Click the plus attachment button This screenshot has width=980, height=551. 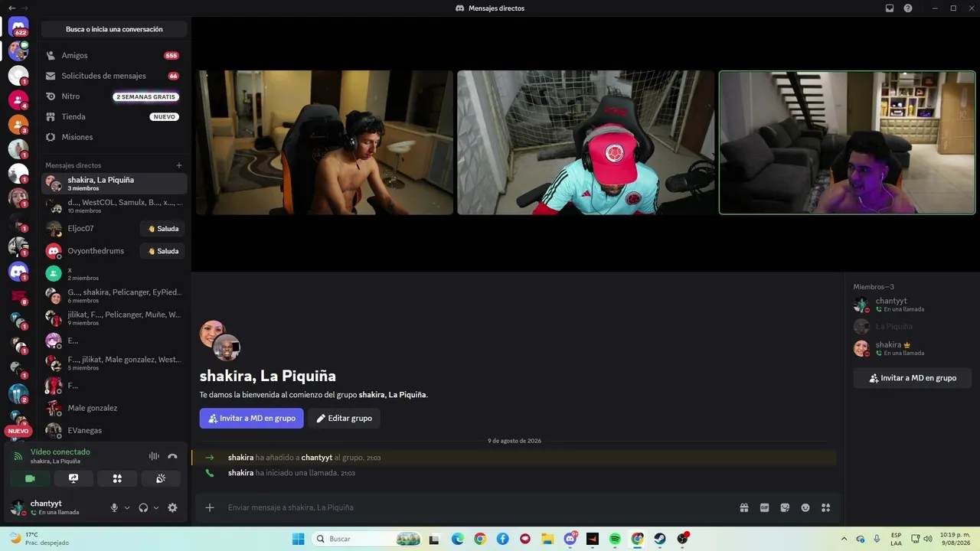coord(209,507)
